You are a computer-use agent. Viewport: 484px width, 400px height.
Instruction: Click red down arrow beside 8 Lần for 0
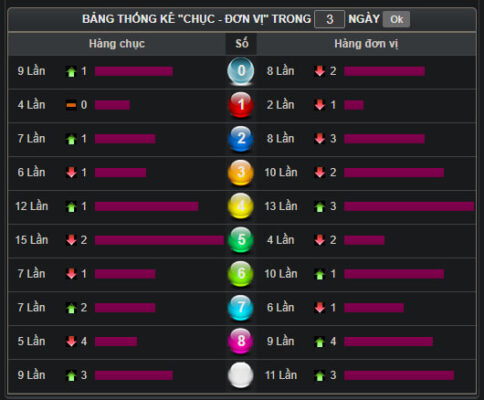pyautogui.click(x=320, y=71)
